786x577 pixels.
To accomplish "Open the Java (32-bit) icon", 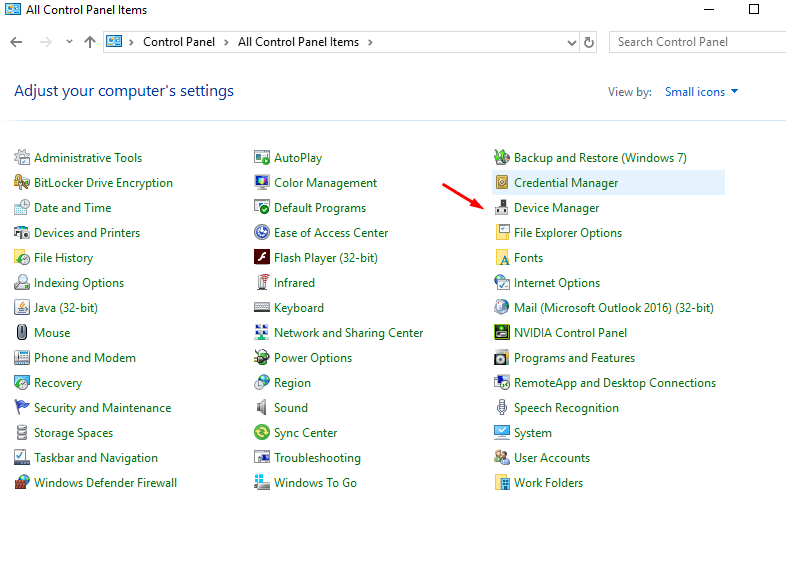I will (22, 308).
